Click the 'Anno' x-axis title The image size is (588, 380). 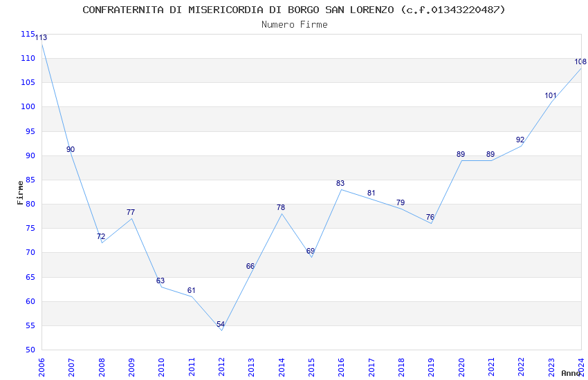571,373
